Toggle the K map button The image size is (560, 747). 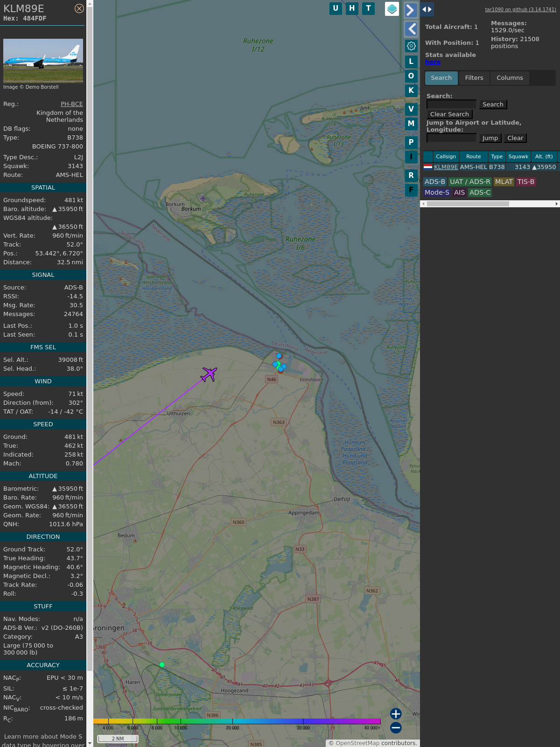coord(411,91)
